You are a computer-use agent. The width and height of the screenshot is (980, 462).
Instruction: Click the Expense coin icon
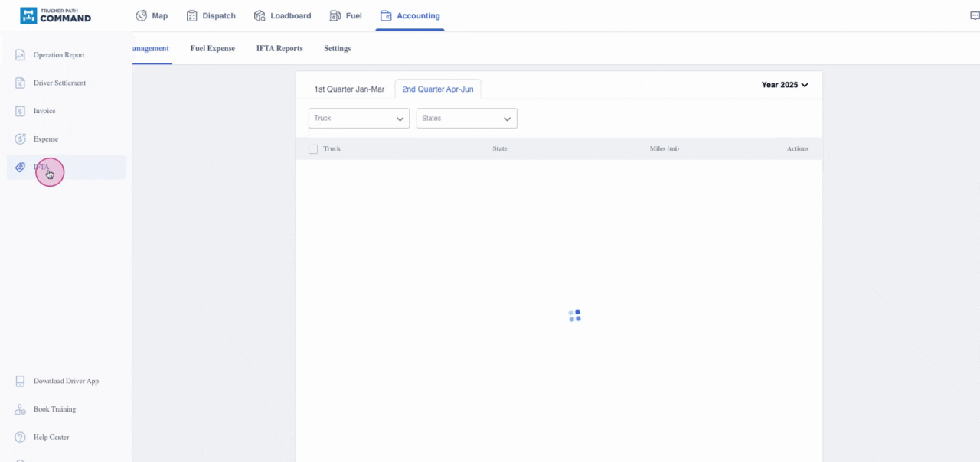(21, 139)
